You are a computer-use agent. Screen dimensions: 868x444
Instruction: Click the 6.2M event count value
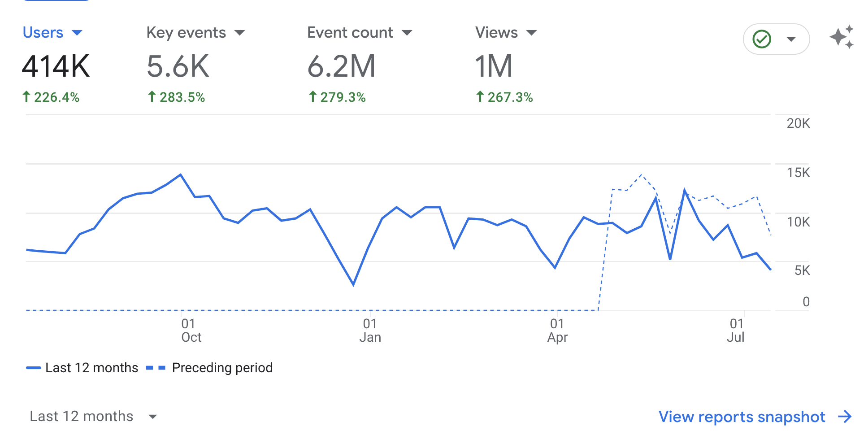pos(342,66)
